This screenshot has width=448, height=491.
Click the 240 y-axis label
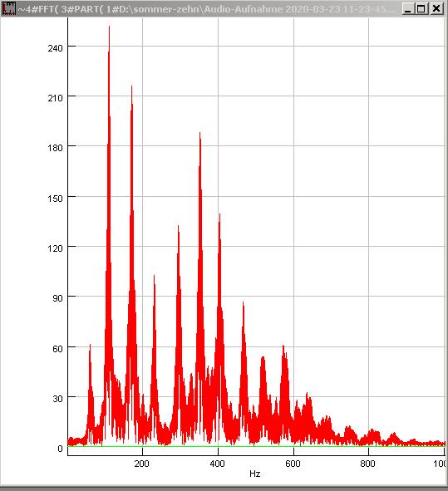point(56,48)
